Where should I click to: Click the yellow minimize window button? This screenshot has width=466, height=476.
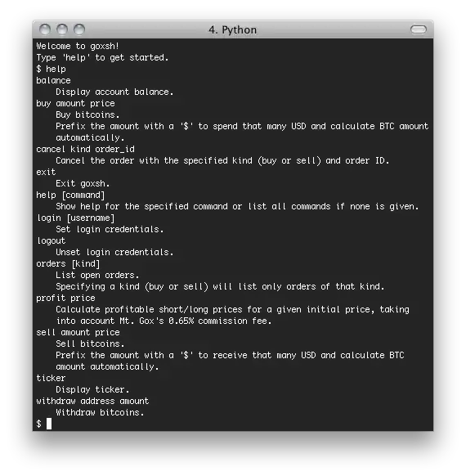click(x=62, y=29)
